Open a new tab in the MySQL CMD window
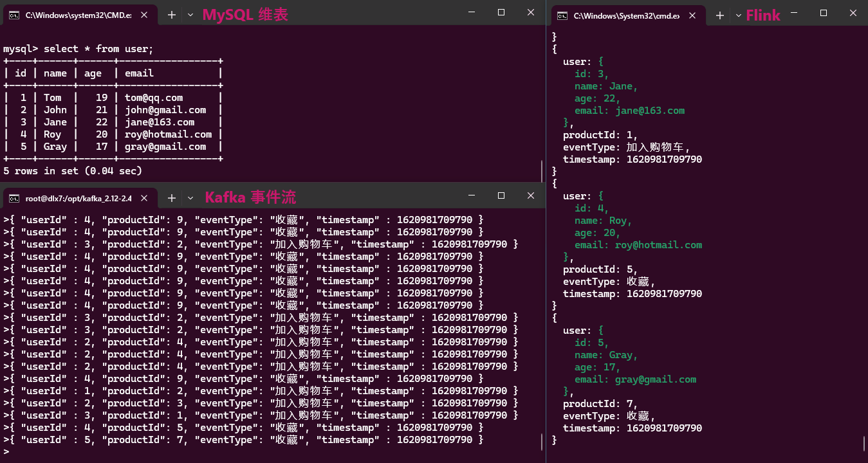 point(172,15)
